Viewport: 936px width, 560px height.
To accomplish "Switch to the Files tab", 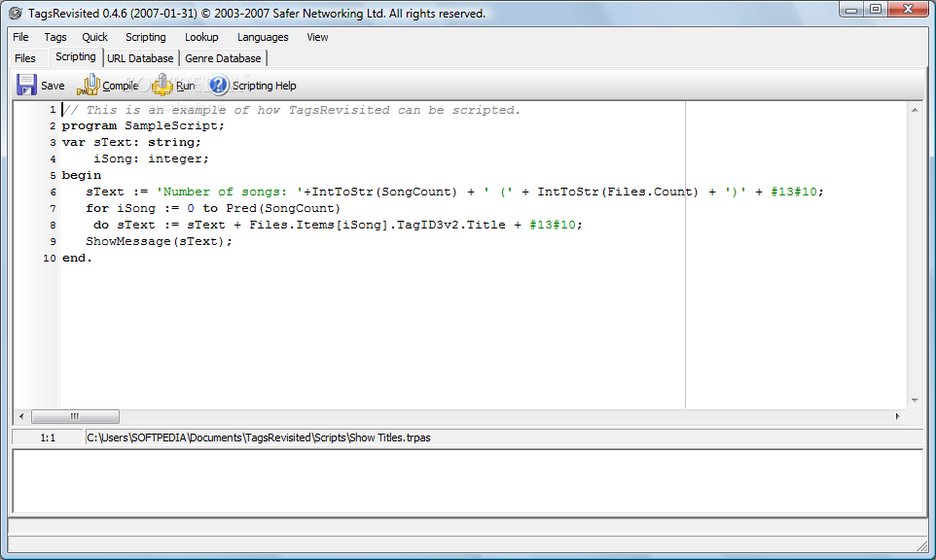I will (25, 58).
